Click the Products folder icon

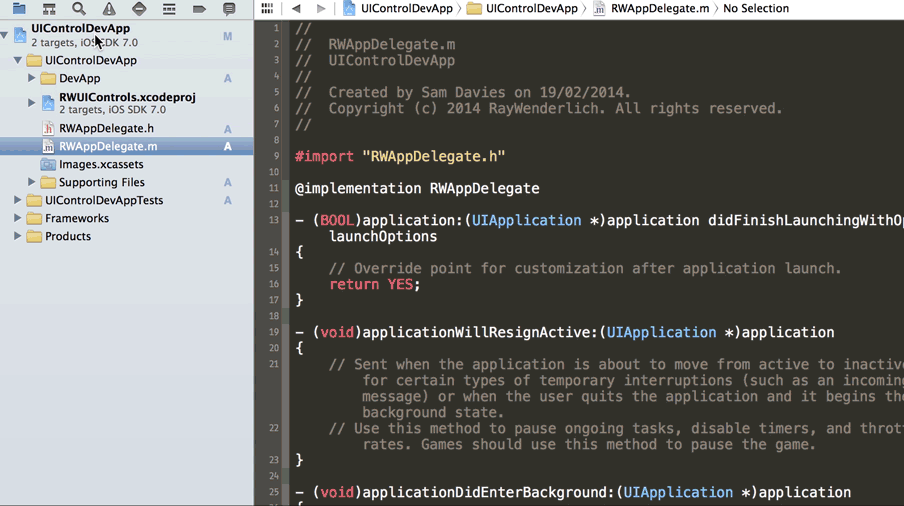34,236
